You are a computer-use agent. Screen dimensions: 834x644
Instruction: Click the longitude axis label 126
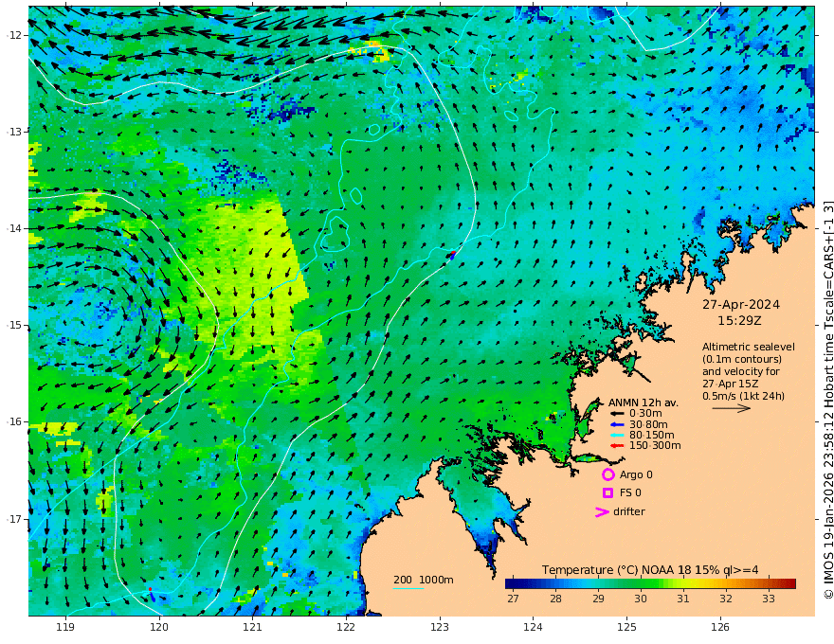pos(720,628)
